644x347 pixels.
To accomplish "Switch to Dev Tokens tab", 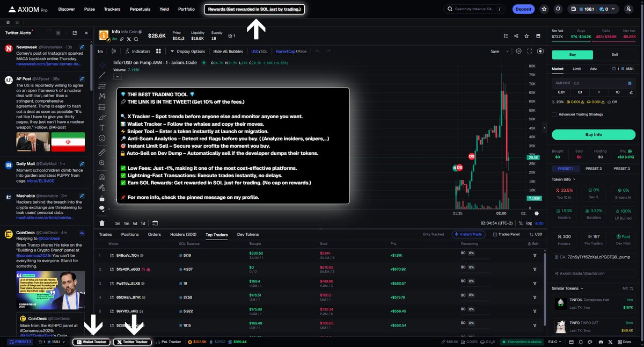I will pos(248,234).
